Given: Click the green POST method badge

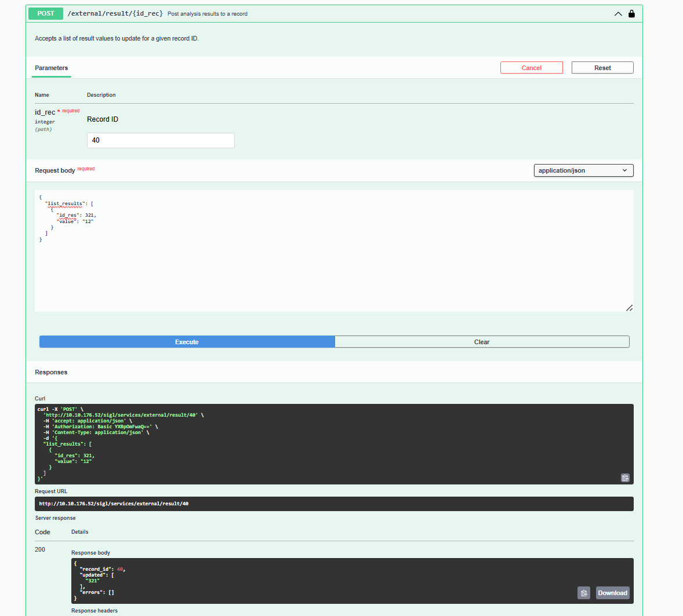Looking at the screenshot, I should tap(46, 13).
